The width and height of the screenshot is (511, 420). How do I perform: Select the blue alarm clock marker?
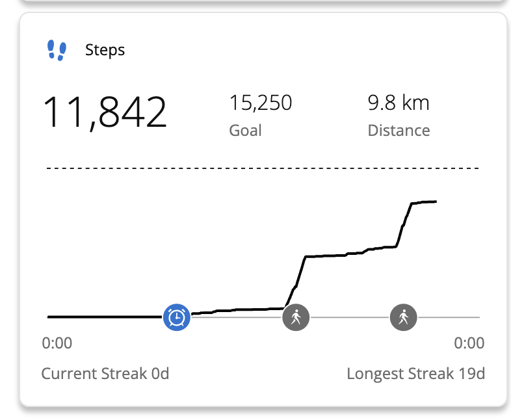pyautogui.click(x=177, y=317)
